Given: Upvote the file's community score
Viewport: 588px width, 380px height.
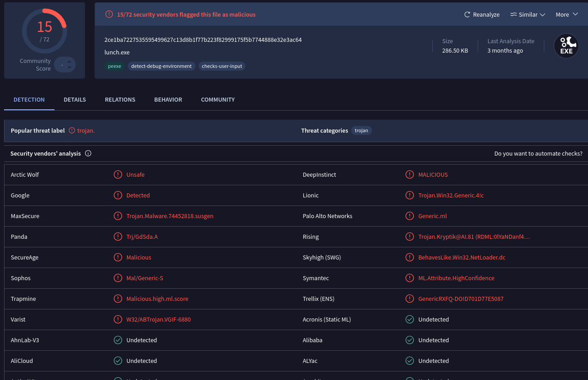Looking at the screenshot, I should point(69,61).
